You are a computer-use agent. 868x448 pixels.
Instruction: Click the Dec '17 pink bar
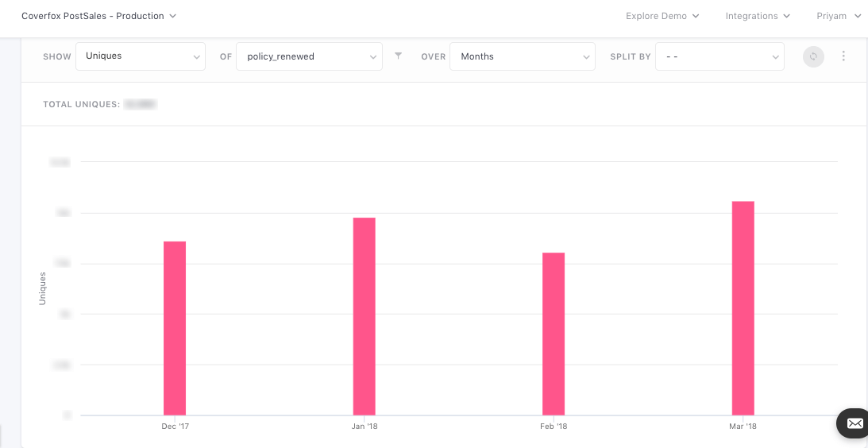pyautogui.click(x=175, y=327)
